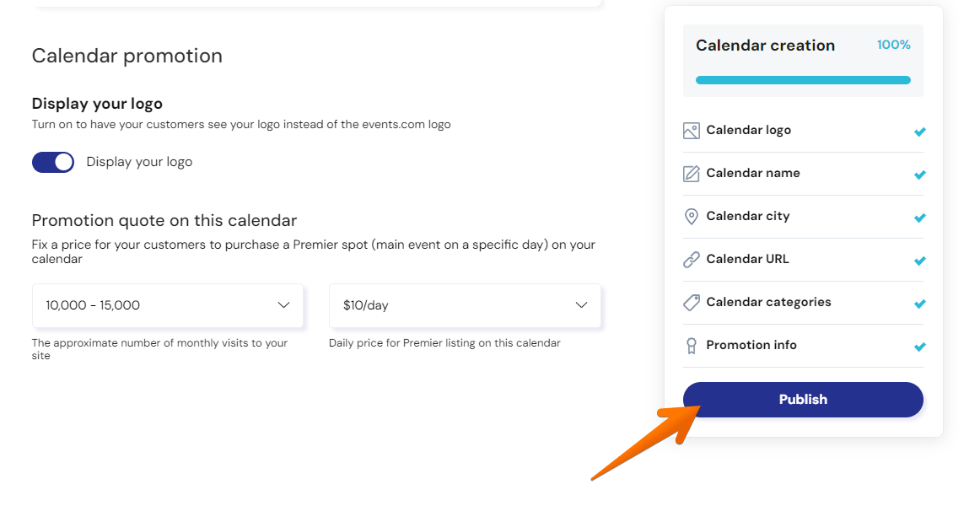Image resolution: width=980 pixels, height=522 pixels.
Task: Expand the chevron on the $10/day selector
Action: coord(581,305)
